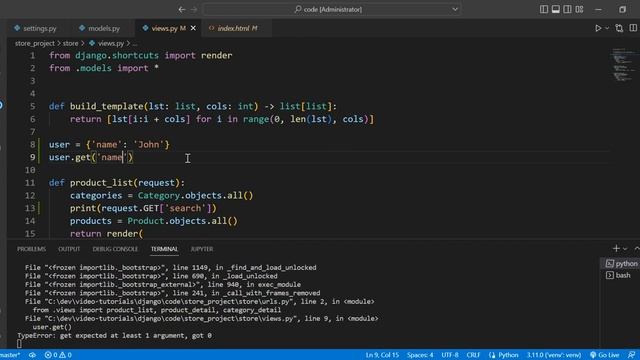Open the OUTPUT panel tab
Image resolution: width=640 pixels, height=360 pixels.
[x=69, y=249]
